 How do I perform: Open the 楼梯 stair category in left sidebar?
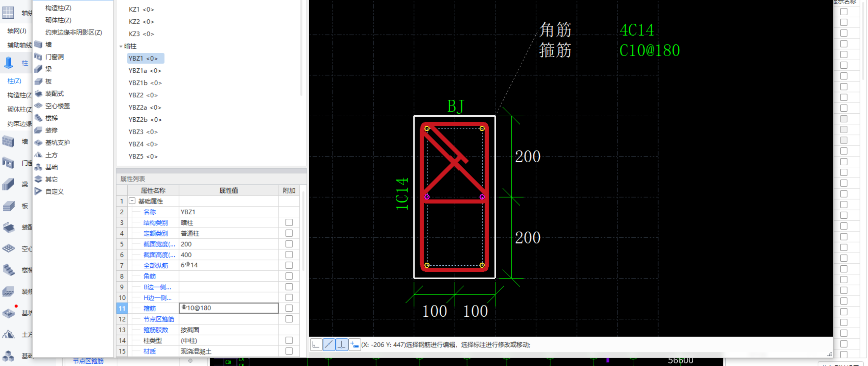(x=9, y=270)
